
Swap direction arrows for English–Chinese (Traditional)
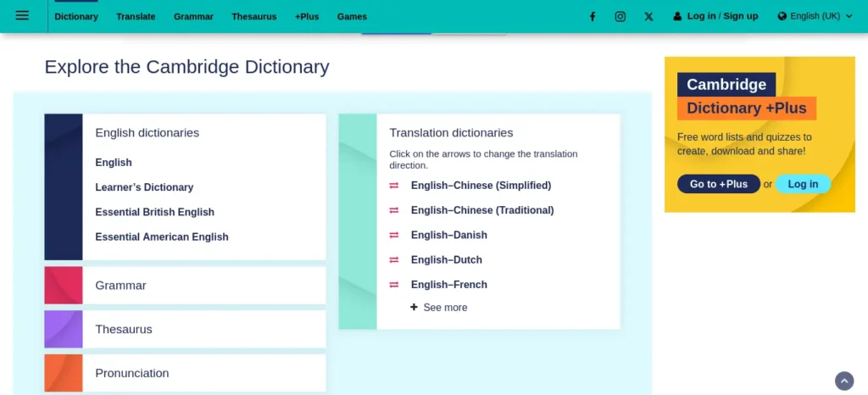(394, 211)
